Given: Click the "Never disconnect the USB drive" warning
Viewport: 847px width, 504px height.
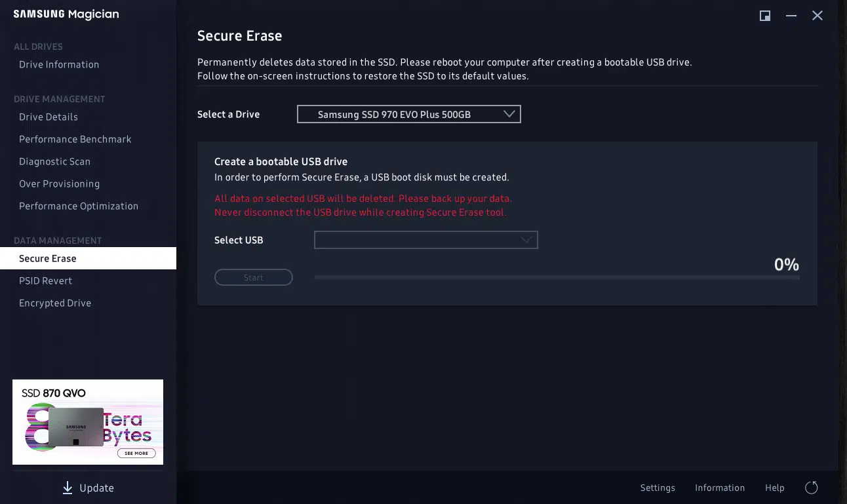Looking at the screenshot, I should 361,212.
